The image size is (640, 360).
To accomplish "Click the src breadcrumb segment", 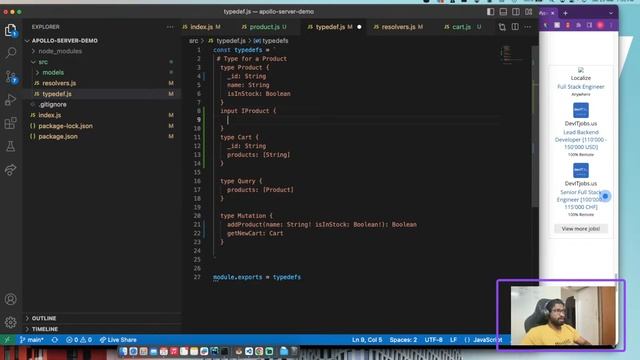I will 193,41.
